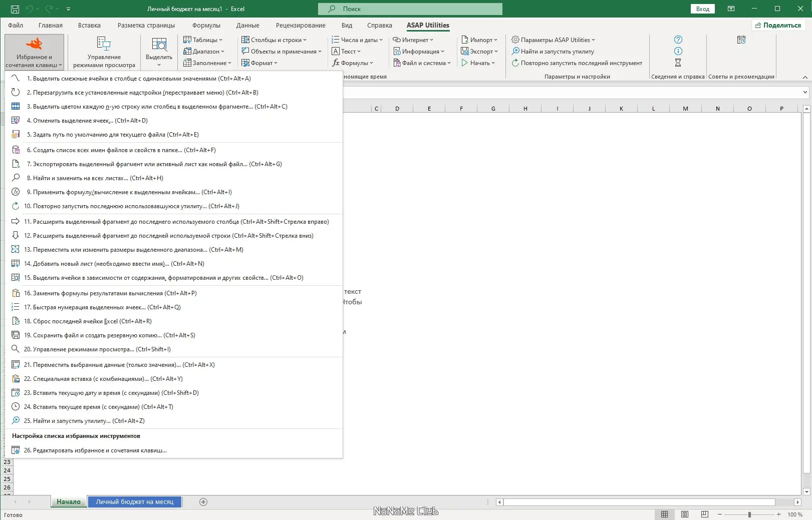Click the hourglass icon in Сведения и справка
This screenshot has height=520, width=812.
[678, 63]
